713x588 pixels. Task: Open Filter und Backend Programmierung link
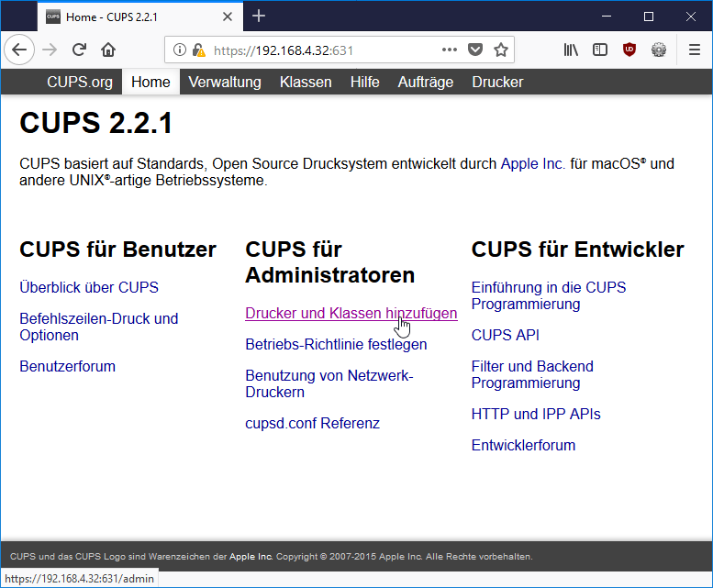(532, 374)
